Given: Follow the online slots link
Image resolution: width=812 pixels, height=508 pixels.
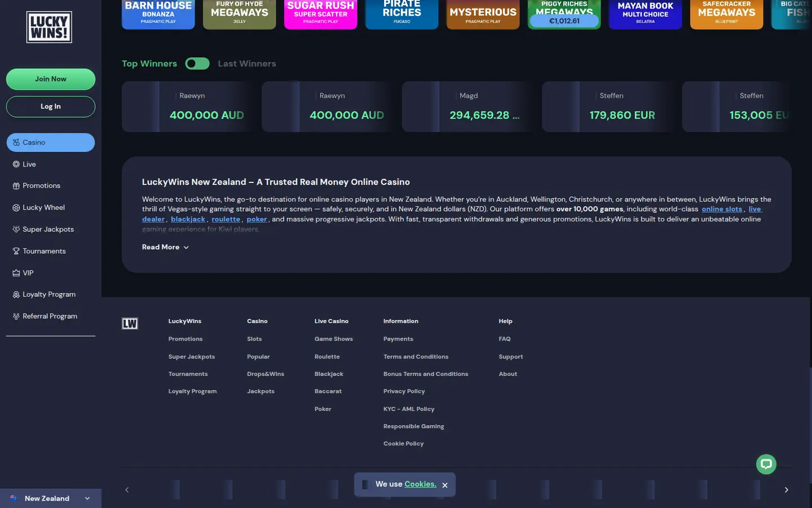Looking at the screenshot, I should click(x=722, y=209).
